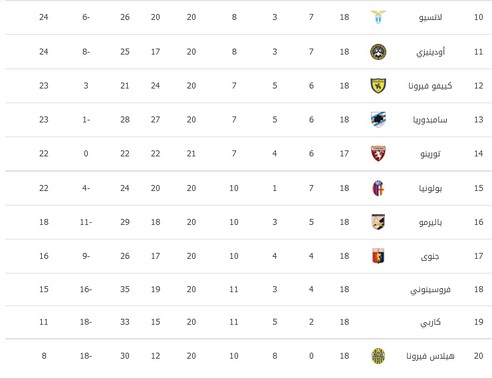Open the باليرمو team link
Viewport: 492px width, 378px height.
(430, 222)
